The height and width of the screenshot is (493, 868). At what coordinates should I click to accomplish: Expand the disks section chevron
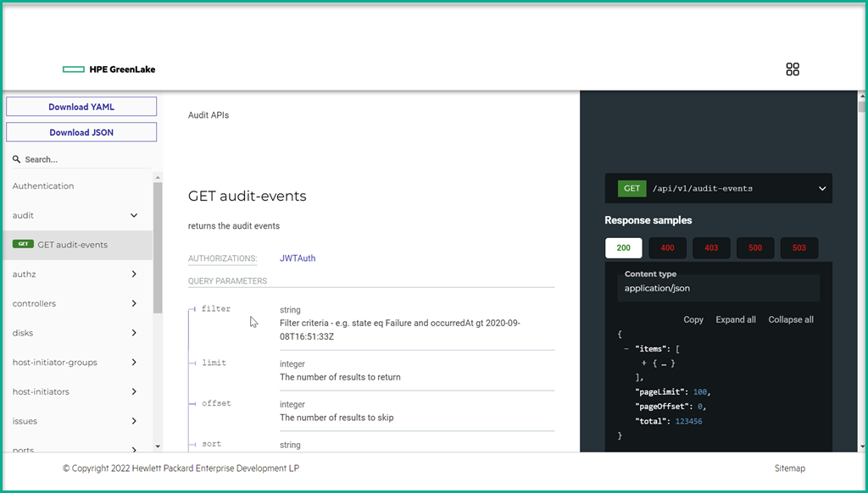134,333
